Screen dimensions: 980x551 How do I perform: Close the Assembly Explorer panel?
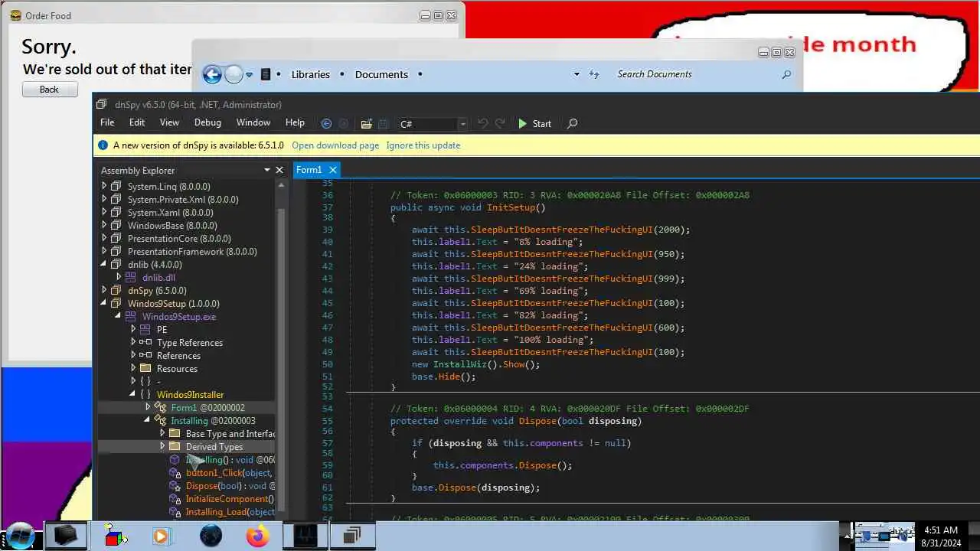[279, 170]
